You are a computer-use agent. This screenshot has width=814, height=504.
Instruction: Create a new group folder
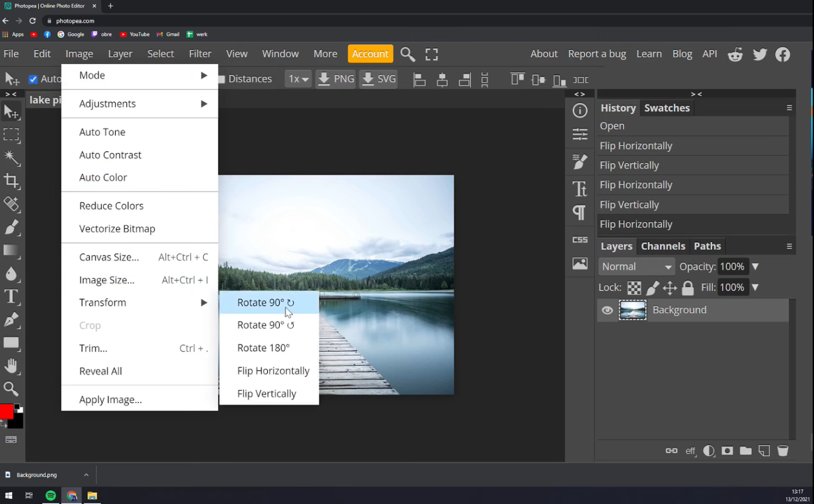pyautogui.click(x=746, y=450)
